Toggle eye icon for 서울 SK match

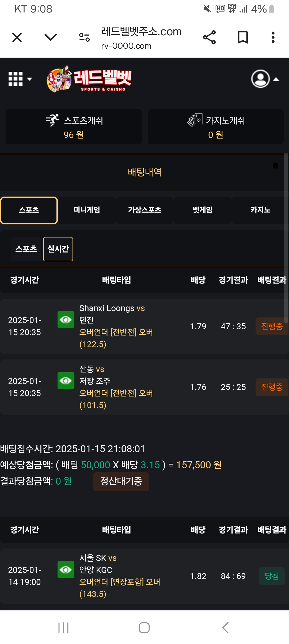pyautogui.click(x=66, y=570)
